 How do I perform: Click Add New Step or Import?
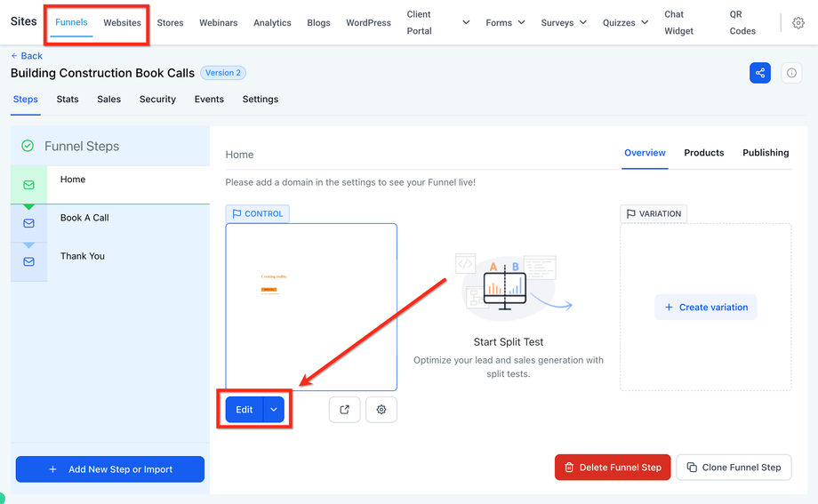coord(110,469)
